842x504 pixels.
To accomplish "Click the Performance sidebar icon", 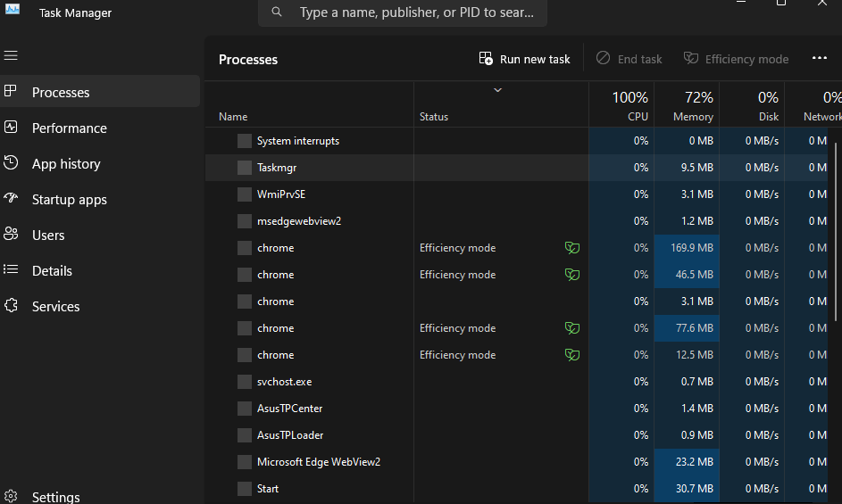I will [11, 127].
